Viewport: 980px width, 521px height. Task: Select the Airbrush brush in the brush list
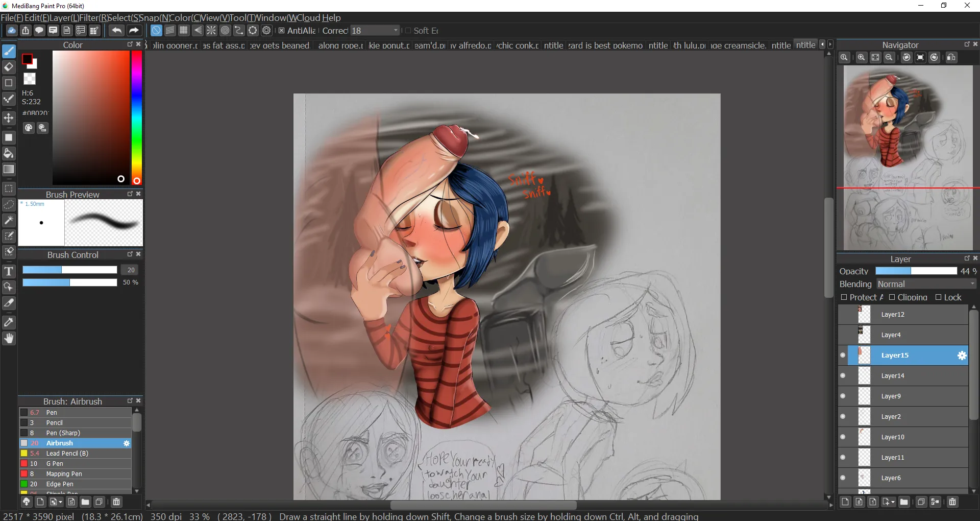(59, 443)
